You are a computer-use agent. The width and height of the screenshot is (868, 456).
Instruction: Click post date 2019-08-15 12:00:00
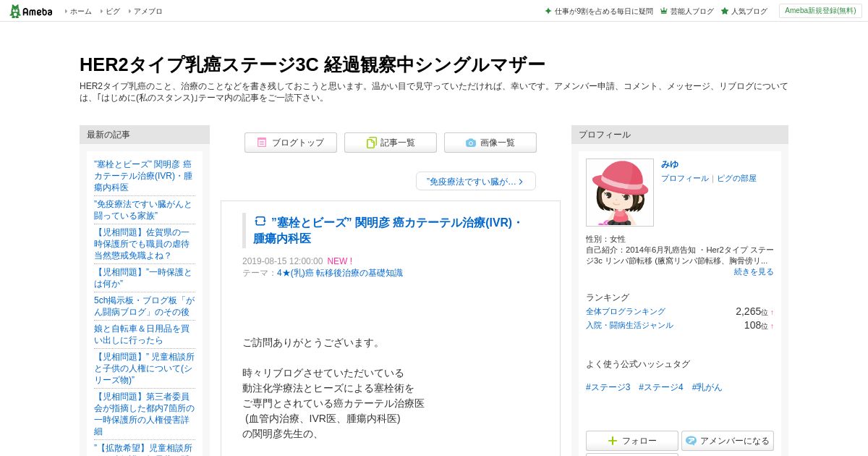pyautogui.click(x=283, y=261)
